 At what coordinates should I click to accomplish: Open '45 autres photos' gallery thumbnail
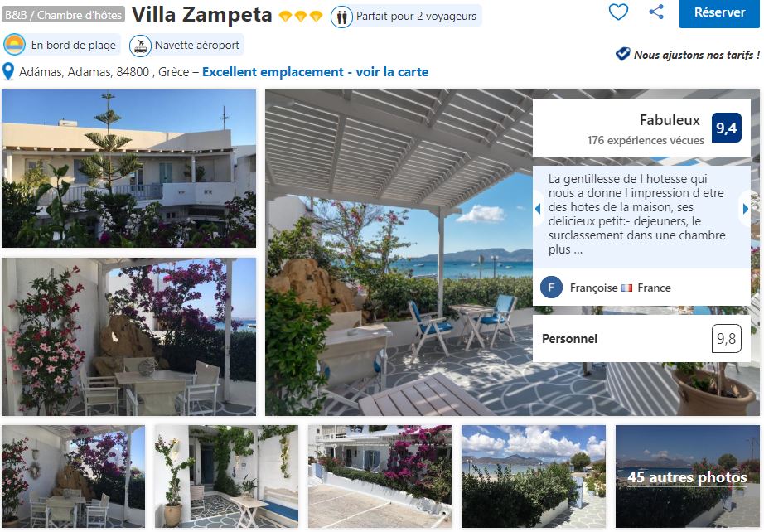(x=688, y=476)
